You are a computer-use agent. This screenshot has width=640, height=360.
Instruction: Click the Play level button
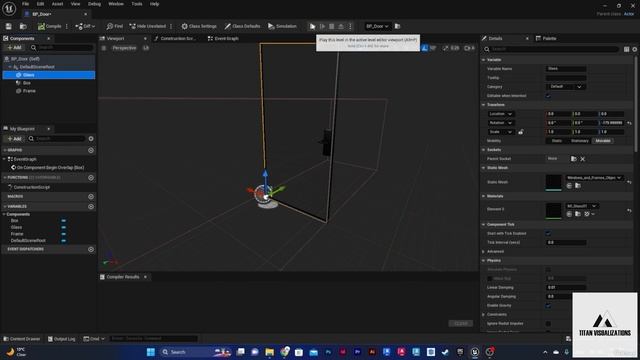(x=312, y=27)
